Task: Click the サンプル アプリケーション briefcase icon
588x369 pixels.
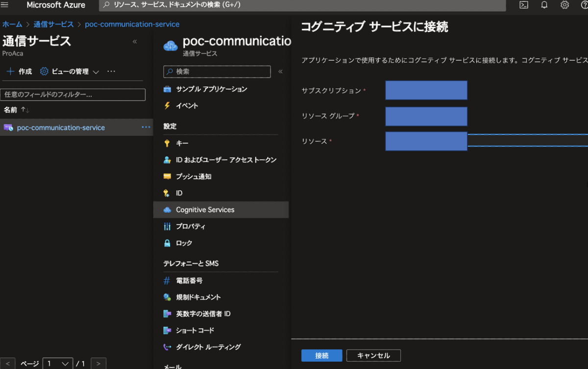Action: (167, 89)
